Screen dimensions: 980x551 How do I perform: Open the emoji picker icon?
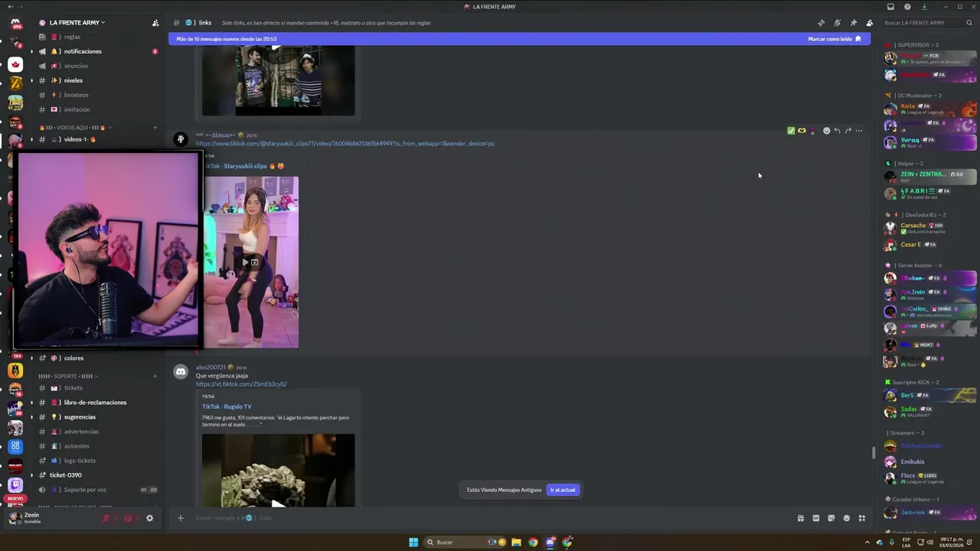[x=847, y=518]
